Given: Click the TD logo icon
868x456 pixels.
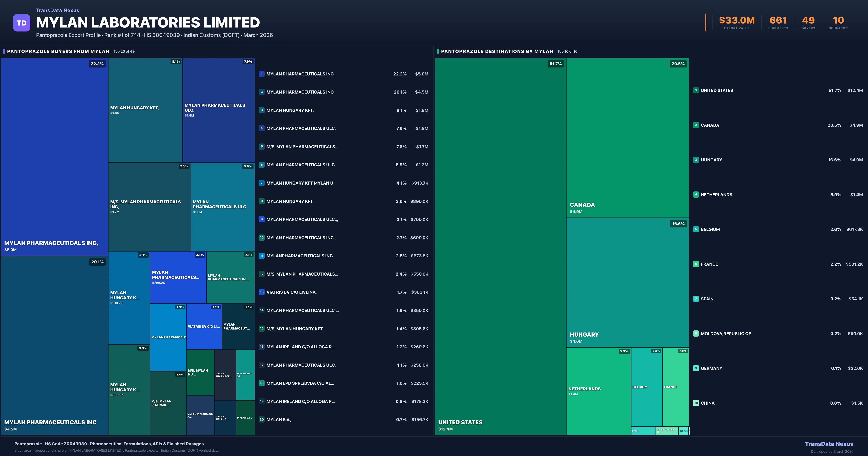Looking at the screenshot, I should click(22, 22).
